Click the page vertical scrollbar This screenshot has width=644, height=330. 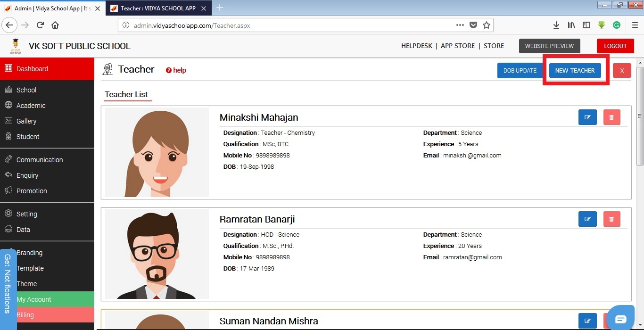[640, 115]
